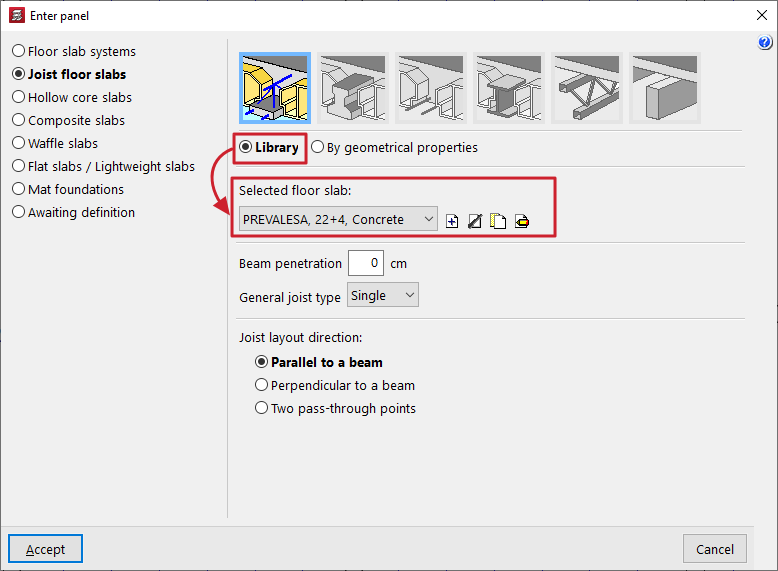Click the Enter panel application icon
The image size is (778, 571).
click(x=16, y=15)
